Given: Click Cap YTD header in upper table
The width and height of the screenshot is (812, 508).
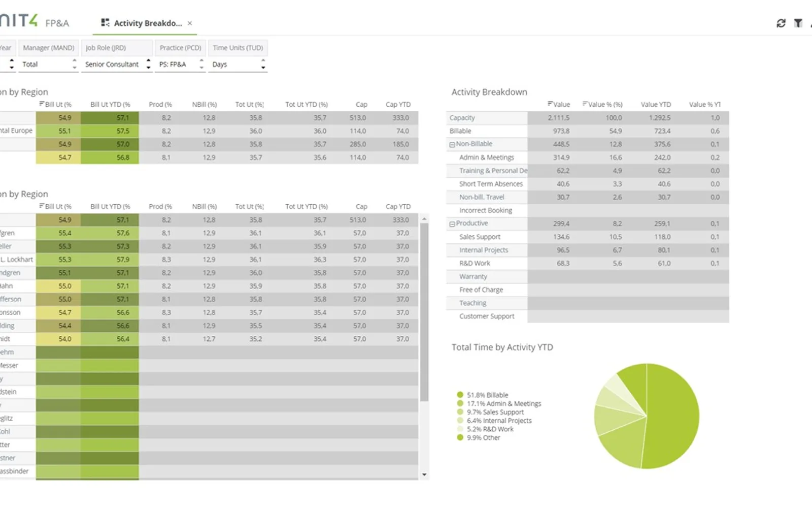Looking at the screenshot, I should (398, 104).
